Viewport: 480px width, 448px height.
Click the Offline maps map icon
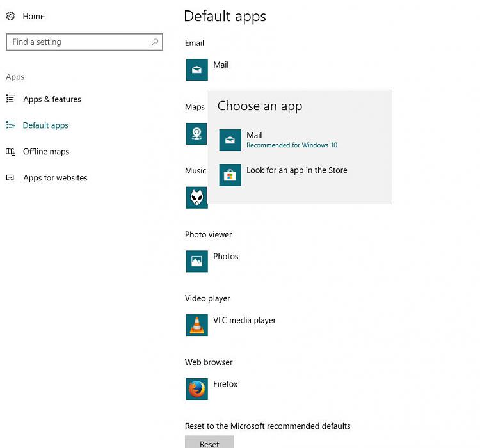tap(10, 151)
